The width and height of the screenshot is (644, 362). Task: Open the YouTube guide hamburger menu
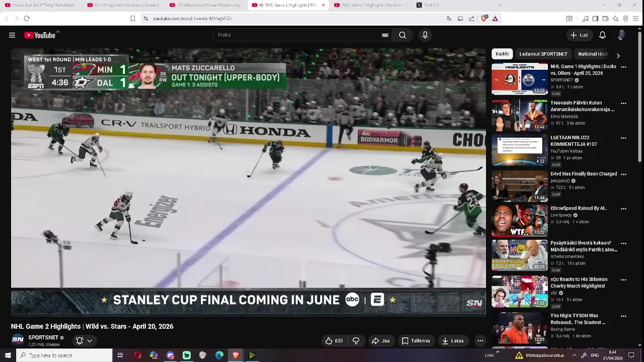pos(12,35)
